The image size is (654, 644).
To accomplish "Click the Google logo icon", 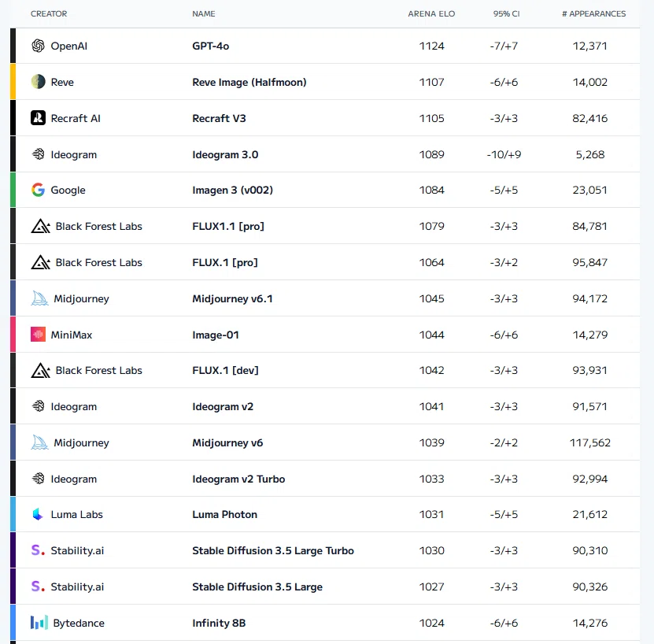I will click(x=38, y=190).
